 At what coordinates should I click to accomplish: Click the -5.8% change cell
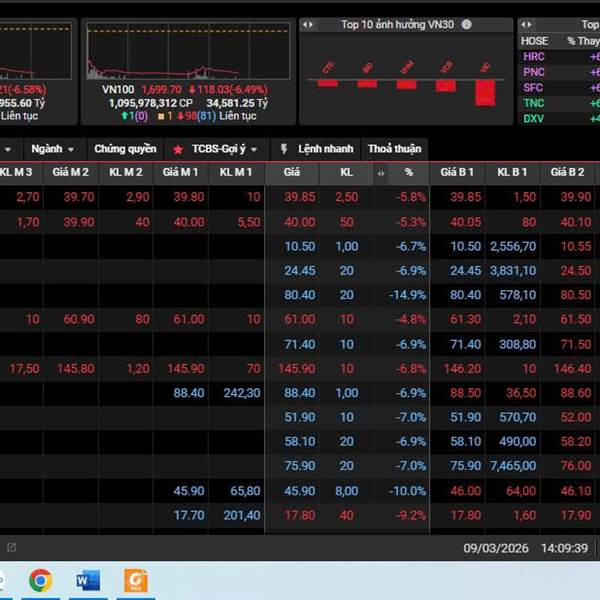click(411, 197)
